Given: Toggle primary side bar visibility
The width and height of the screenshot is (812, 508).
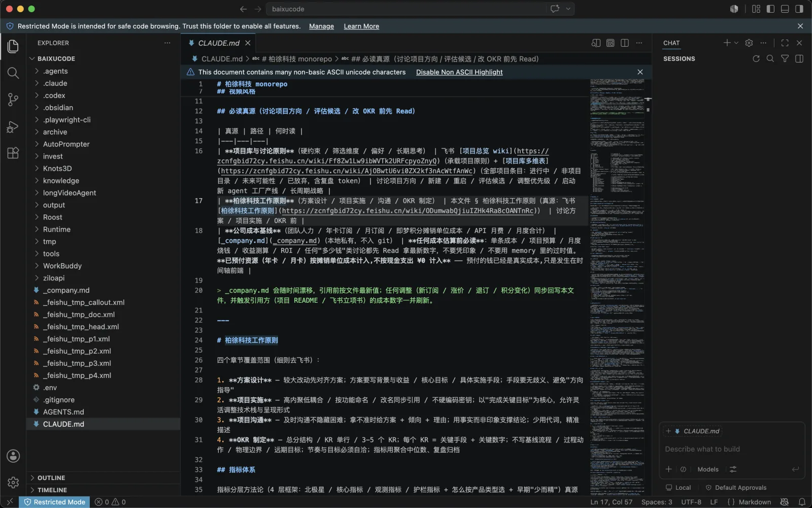Looking at the screenshot, I should click(x=770, y=9).
